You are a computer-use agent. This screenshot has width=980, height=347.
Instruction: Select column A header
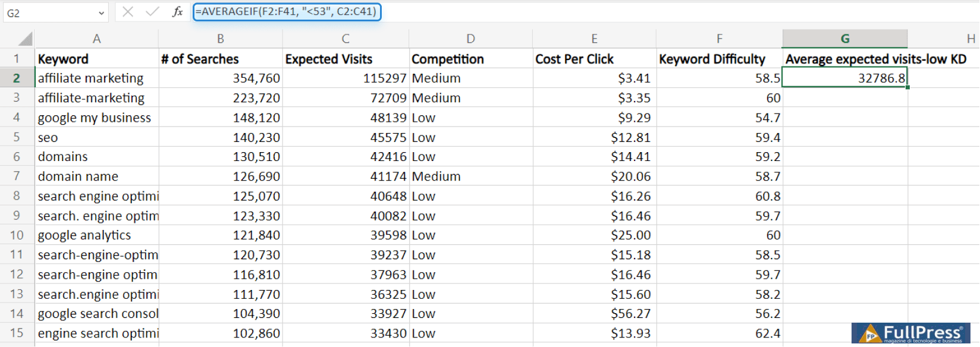[x=96, y=39]
